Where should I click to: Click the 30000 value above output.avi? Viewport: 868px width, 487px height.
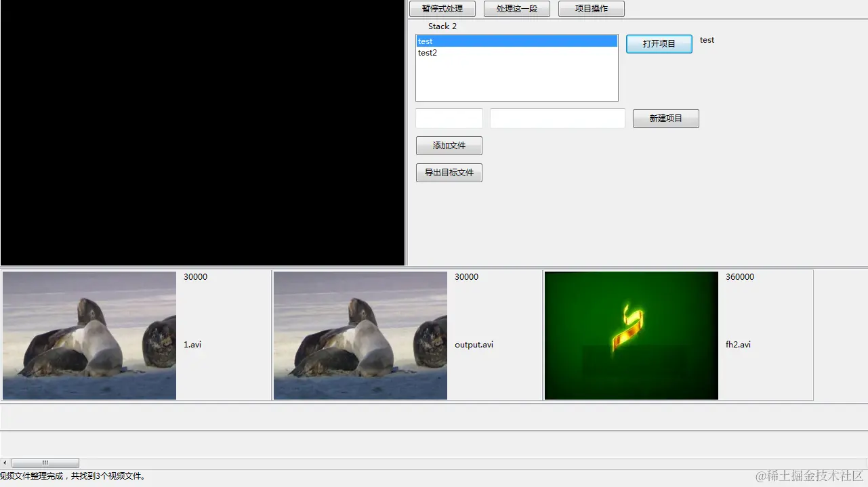(467, 277)
